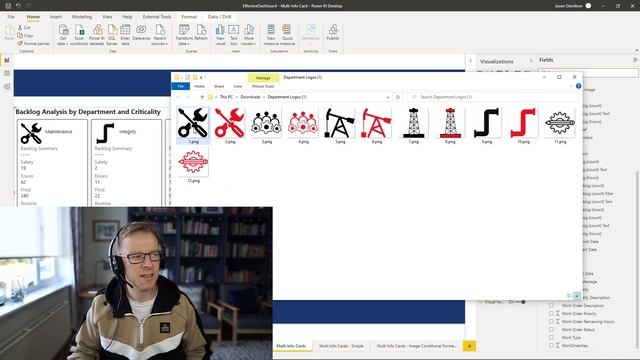Publish the report
Viewport: 640px width, 360px height.
pos(333,33)
